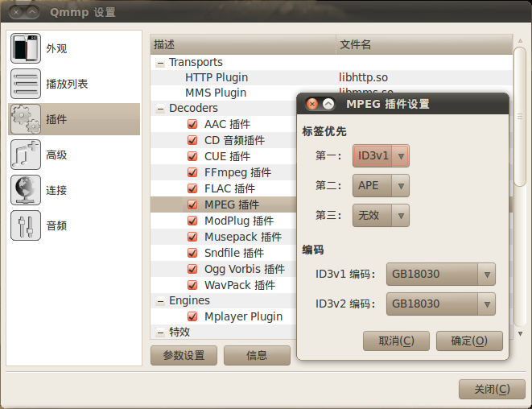Open the 第一 tag priority dropdown

pyautogui.click(x=381, y=156)
